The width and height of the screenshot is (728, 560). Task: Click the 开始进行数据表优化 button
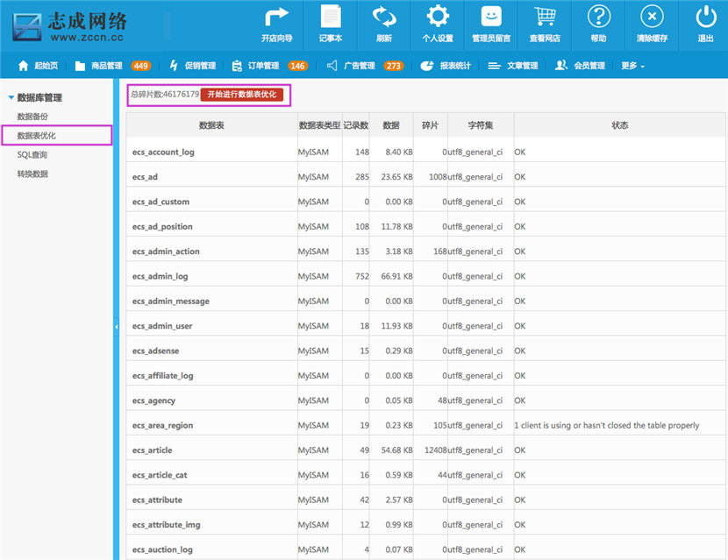pos(242,94)
